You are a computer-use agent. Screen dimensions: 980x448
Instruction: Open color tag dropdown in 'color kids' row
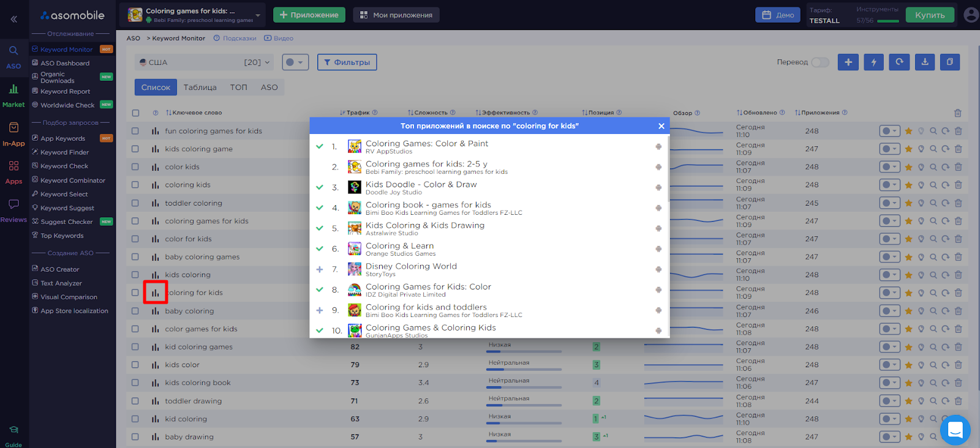(x=889, y=166)
